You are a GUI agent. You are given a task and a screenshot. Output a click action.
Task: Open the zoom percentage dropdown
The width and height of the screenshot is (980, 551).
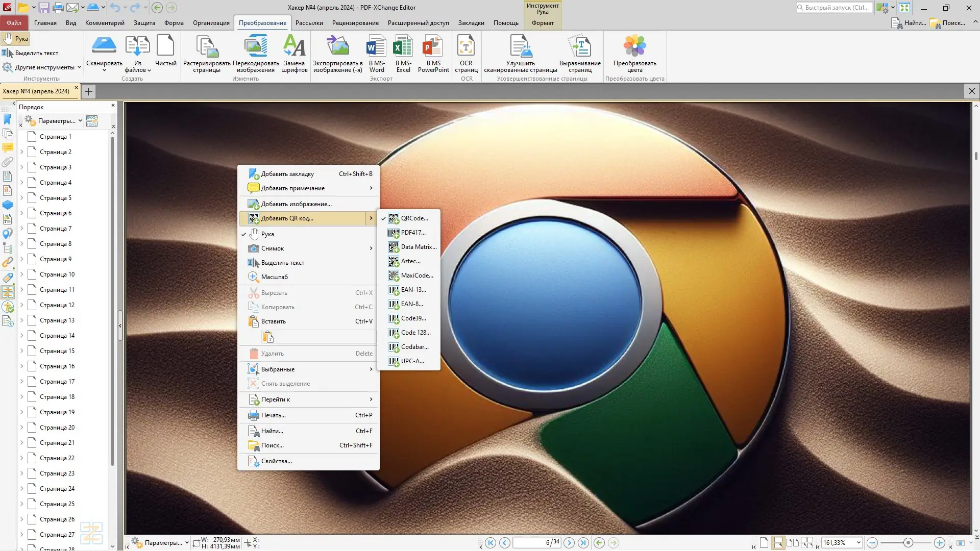(859, 543)
